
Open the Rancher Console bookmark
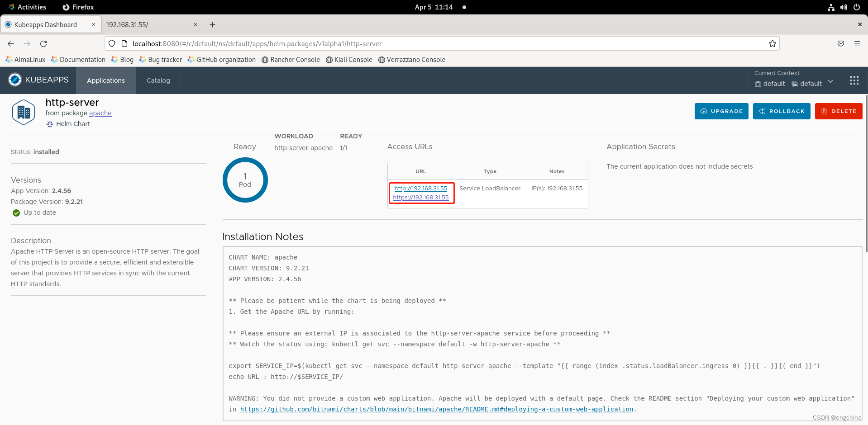coord(291,60)
